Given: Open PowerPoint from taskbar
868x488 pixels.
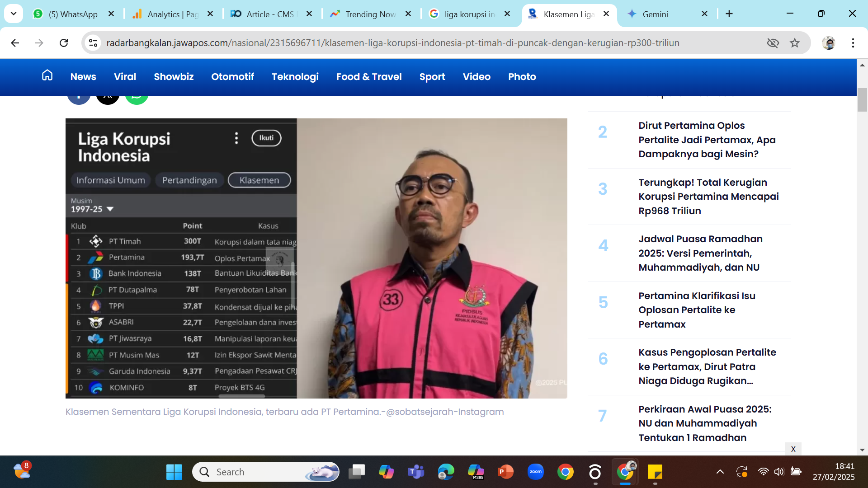Looking at the screenshot, I should tap(505, 472).
